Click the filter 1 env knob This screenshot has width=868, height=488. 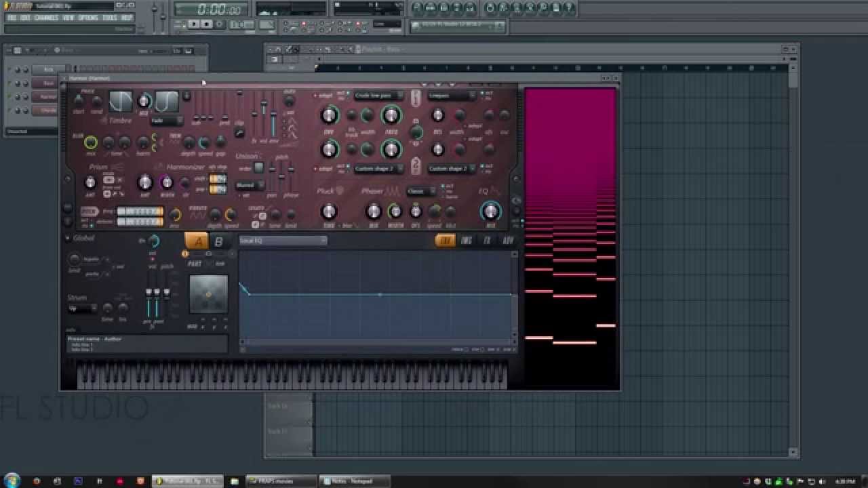click(329, 115)
